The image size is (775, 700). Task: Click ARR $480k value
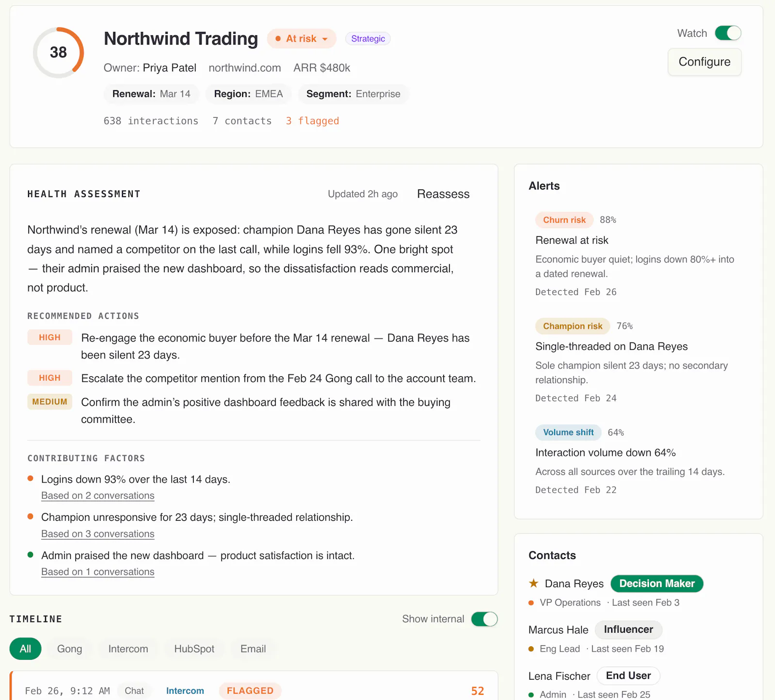pos(322,68)
